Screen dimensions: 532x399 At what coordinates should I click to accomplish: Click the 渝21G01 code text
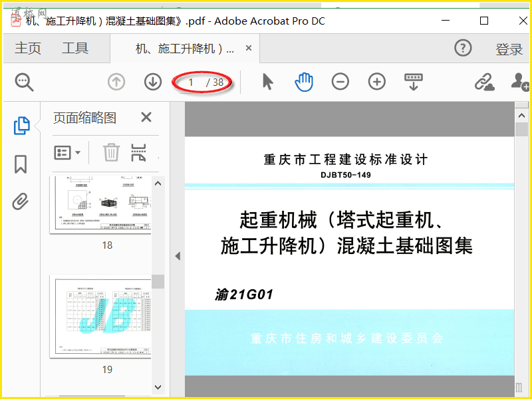click(244, 295)
